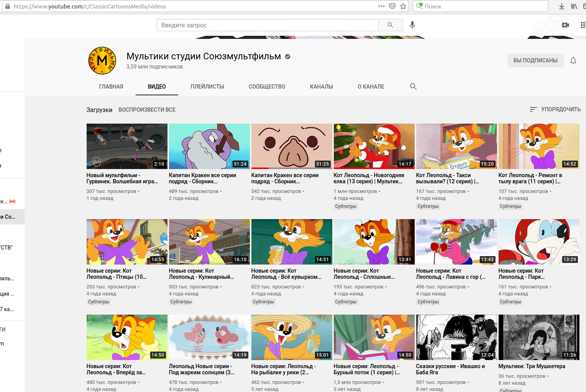Open Кот Леопольд - Птицы video title

[117, 274]
